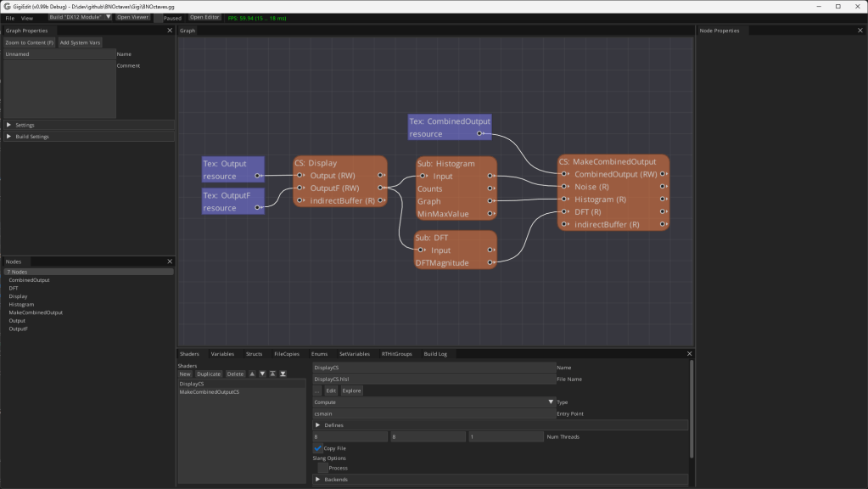868x489 pixels.
Task: Uncheck the Copy File checkbox
Action: coord(318,447)
